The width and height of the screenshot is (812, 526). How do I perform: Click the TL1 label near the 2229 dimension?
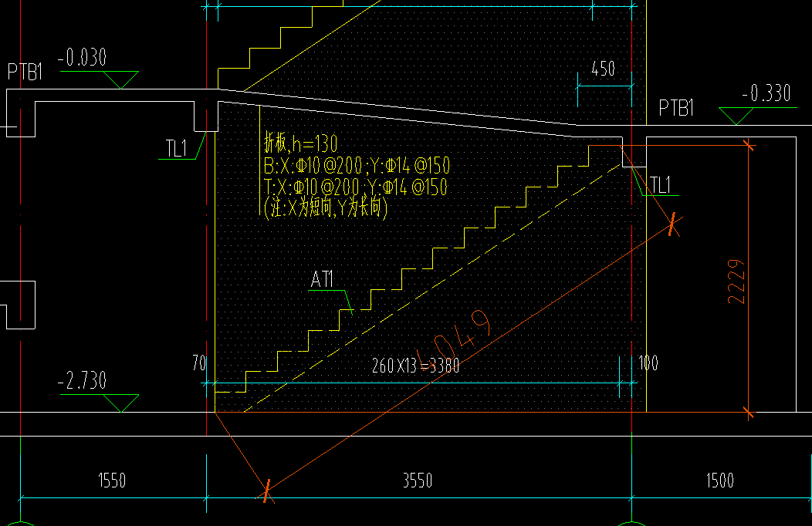[x=660, y=184]
